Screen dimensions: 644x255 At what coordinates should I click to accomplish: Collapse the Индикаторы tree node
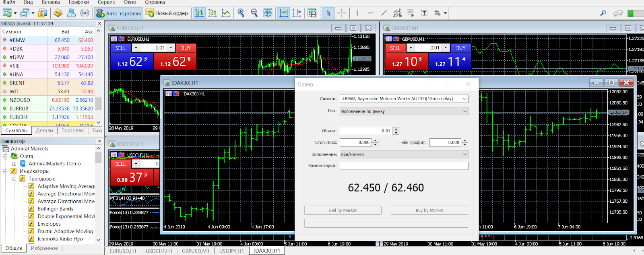point(6,171)
